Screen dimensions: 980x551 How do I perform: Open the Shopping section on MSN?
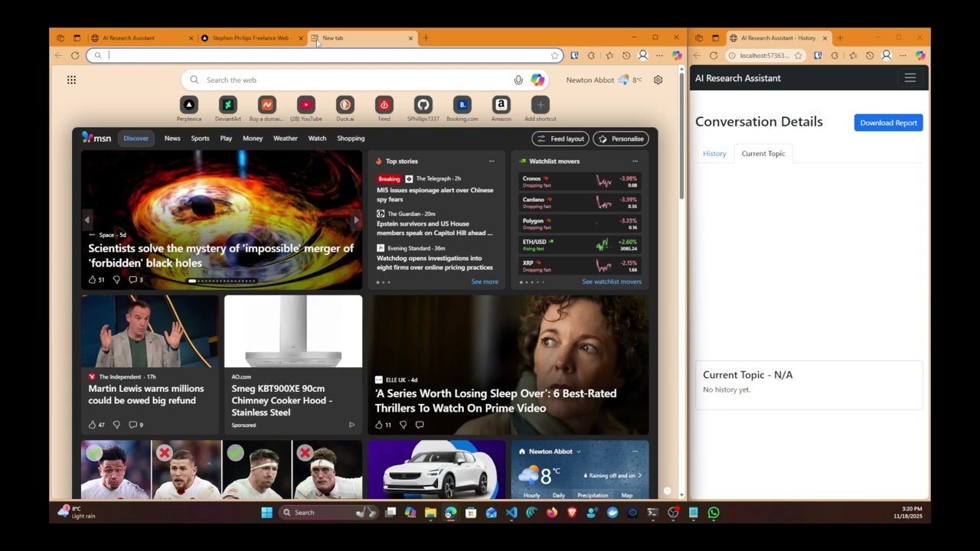tap(351, 139)
